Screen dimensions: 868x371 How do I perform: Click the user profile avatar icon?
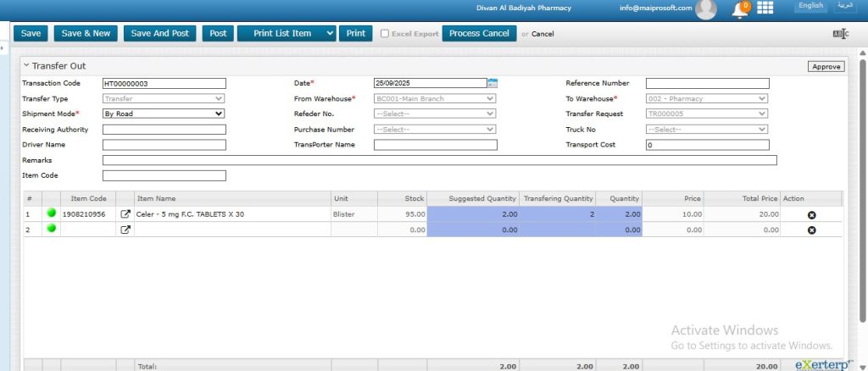(x=705, y=9)
